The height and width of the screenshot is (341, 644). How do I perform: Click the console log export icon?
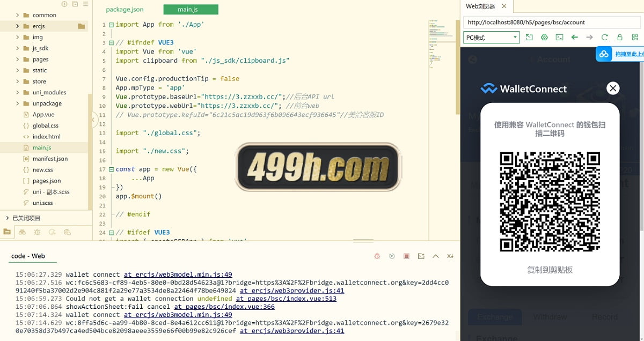coord(421,256)
